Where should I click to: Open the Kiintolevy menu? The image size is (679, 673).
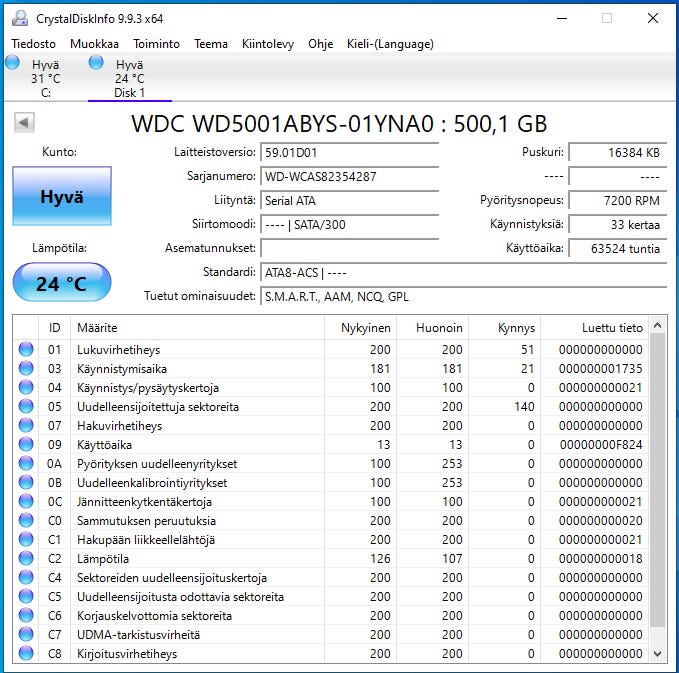pyautogui.click(x=268, y=44)
